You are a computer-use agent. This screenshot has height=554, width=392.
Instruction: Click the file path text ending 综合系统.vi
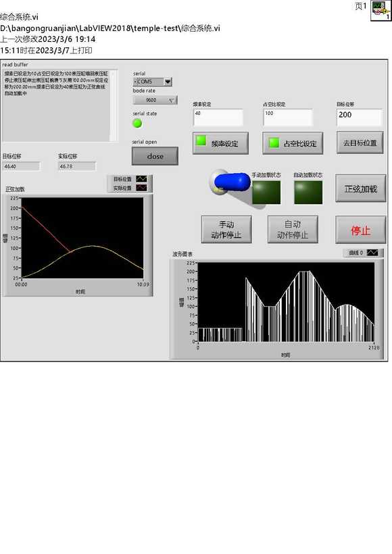pyautogui.click(x=110, y=28)
